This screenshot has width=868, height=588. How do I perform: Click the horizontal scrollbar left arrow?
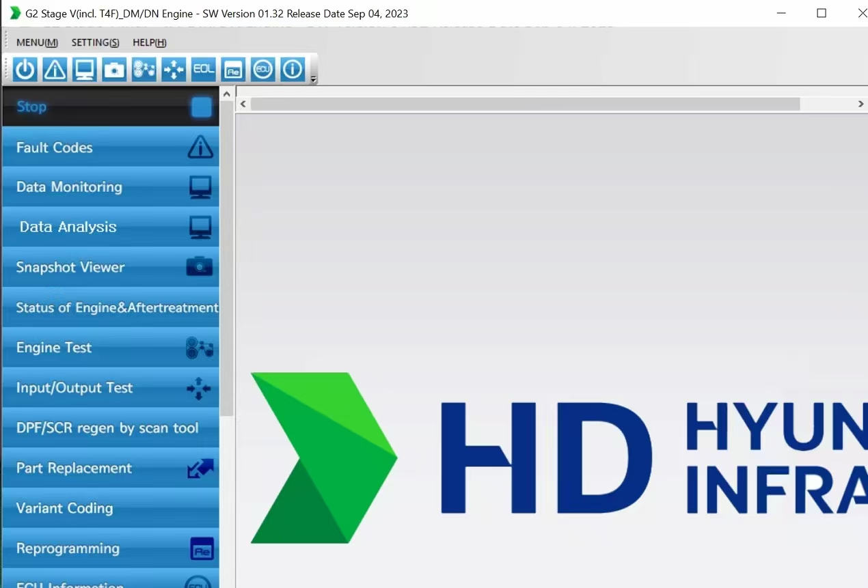point(243,104)
